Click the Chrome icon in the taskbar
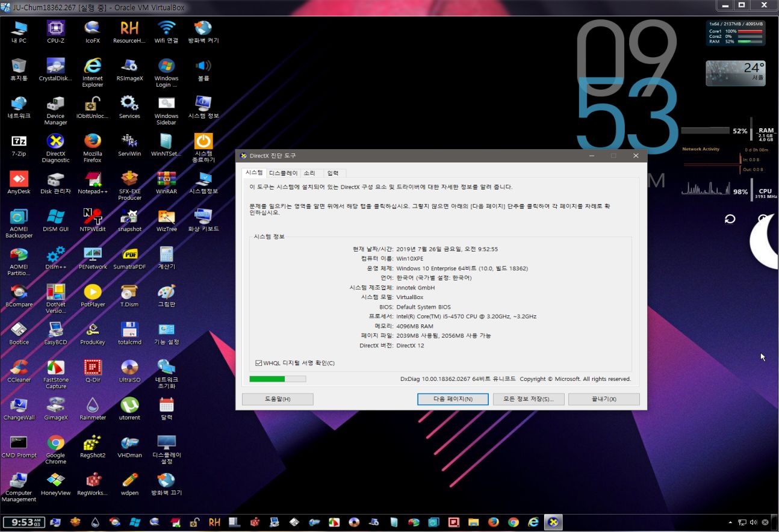Viewport: 779px width, 532px height. pyautogui.click(x=513, y=522)
